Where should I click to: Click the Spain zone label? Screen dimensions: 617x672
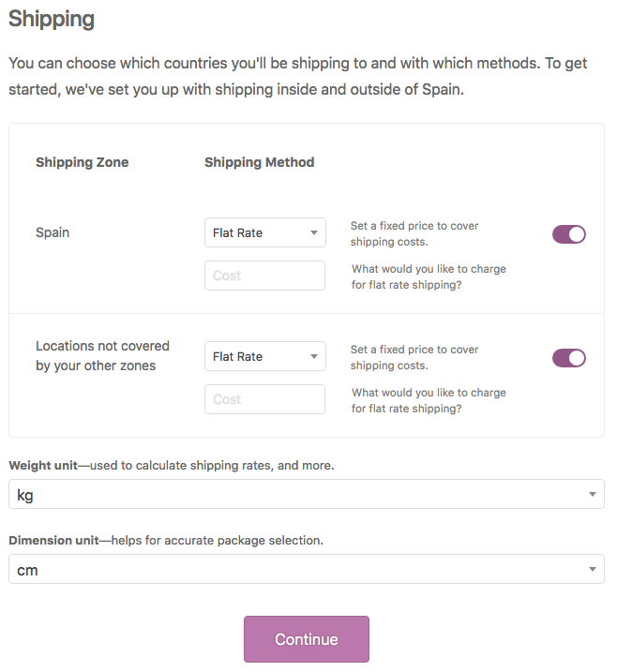click(x=53, y=232)
